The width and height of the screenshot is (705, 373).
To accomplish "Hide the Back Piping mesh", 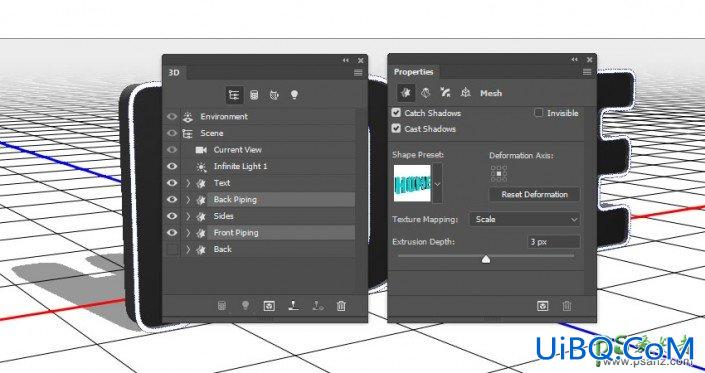I will click(172, 200).
